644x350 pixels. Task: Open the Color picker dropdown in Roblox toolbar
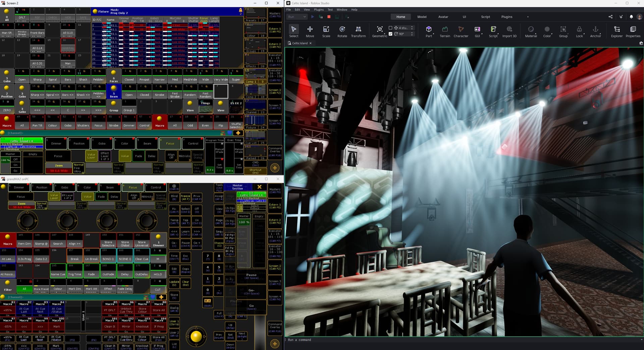(547, 31)
